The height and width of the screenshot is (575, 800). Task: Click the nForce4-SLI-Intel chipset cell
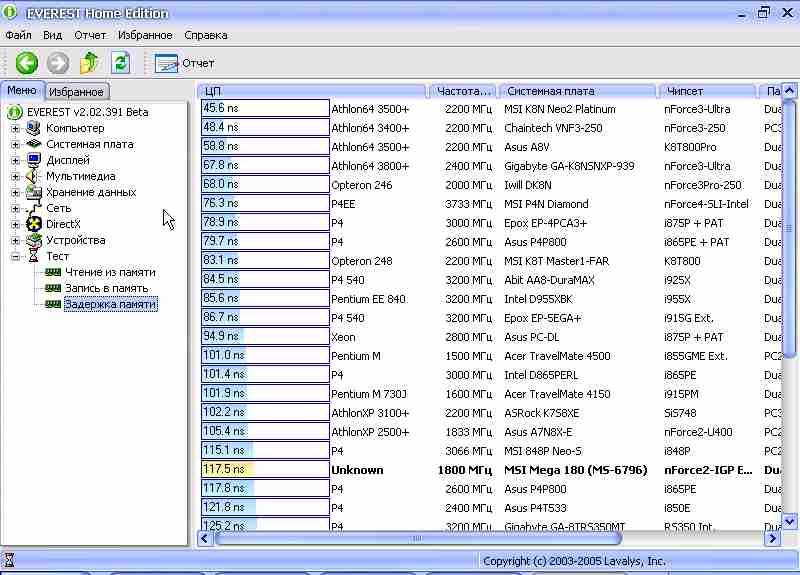pyautogui.click(x=706, y=204)
